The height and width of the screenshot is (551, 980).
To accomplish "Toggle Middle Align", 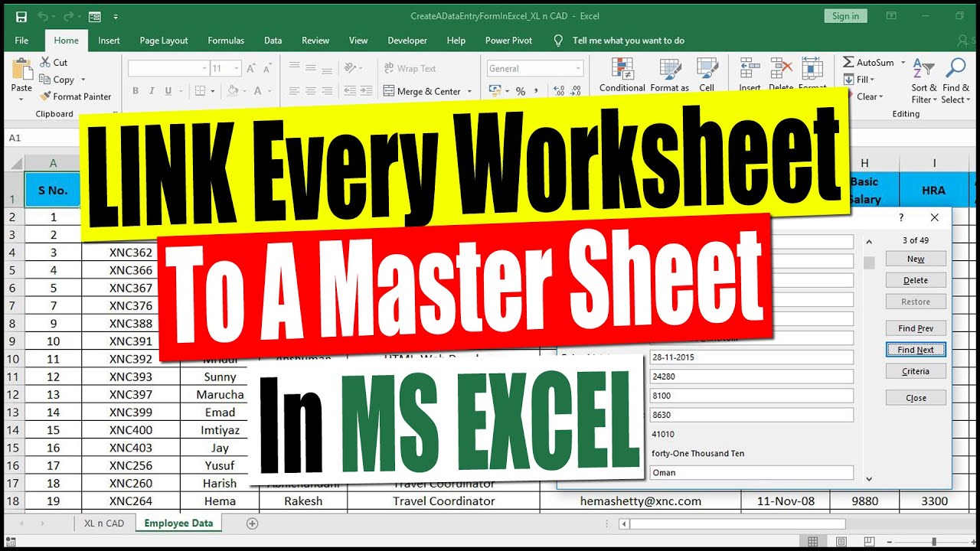I will tap(310, 68).
